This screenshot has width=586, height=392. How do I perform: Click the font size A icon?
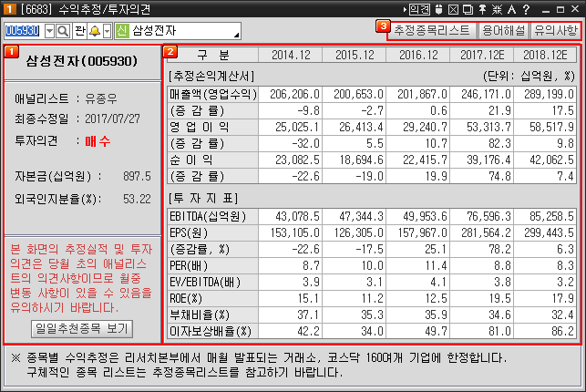pyautogui.click(x=511, y=9)
